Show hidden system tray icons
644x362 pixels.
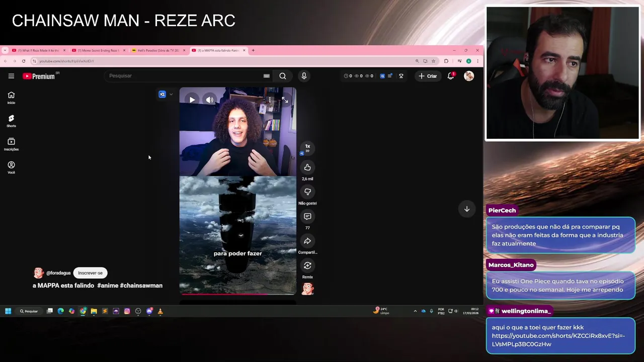pyautogui.click(x=415, y=311)
